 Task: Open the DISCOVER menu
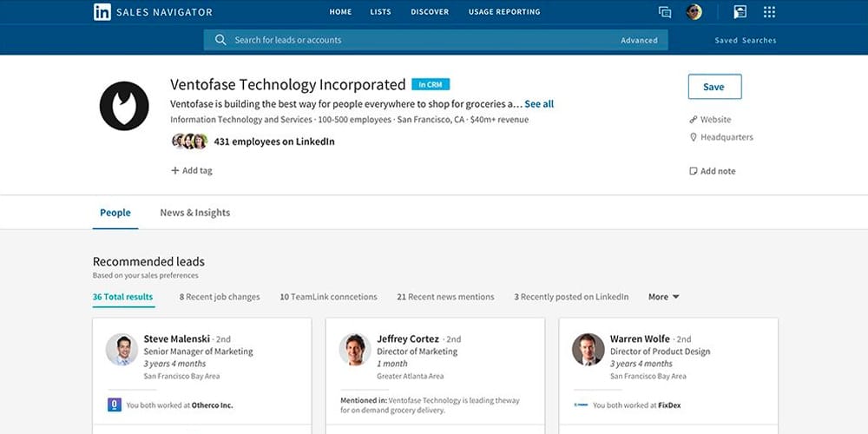[x=430, y=11]
